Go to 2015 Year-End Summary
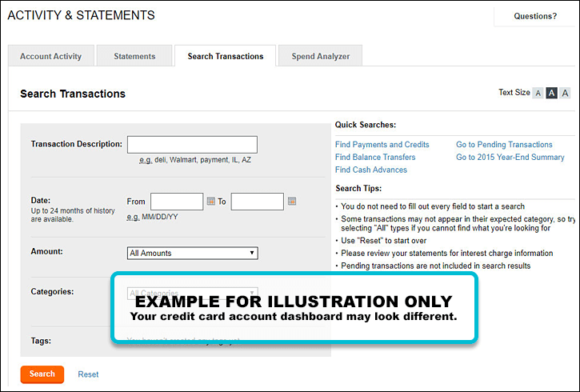 coord(510,157)
